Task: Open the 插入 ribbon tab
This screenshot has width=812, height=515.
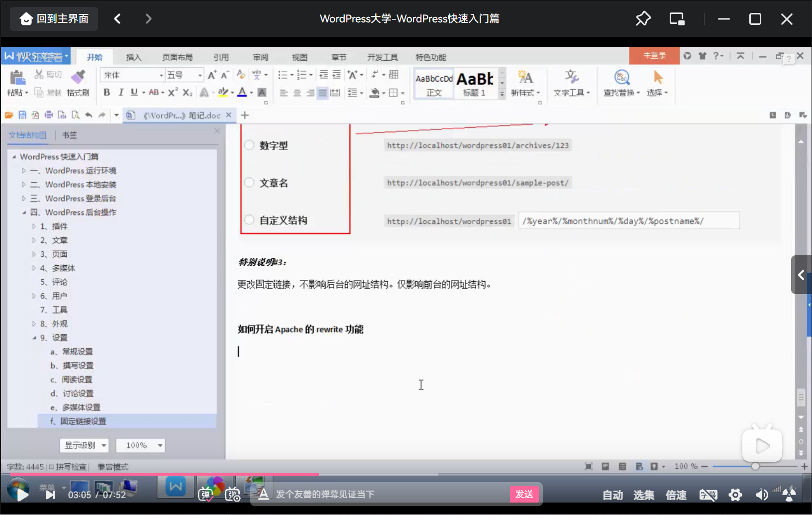Action: click(133, 57)
